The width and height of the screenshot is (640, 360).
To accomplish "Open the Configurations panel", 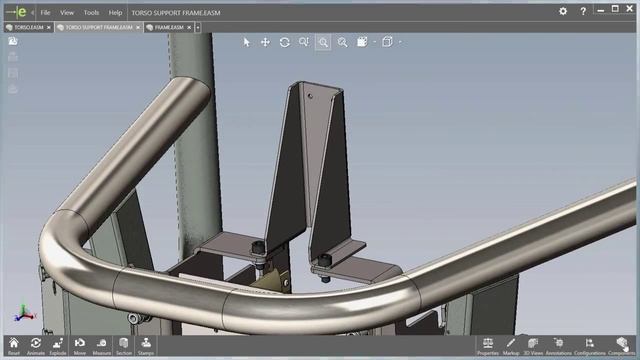I will click(x=590, y=346).
